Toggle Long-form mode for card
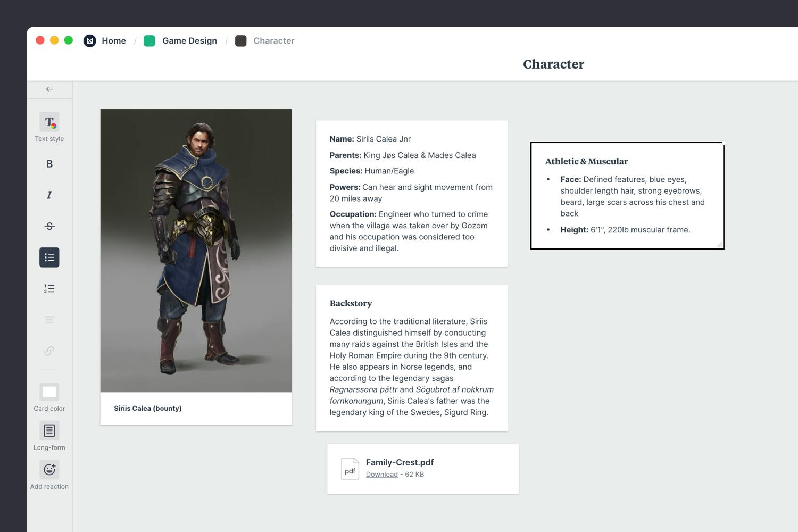 tap(49, 430)
